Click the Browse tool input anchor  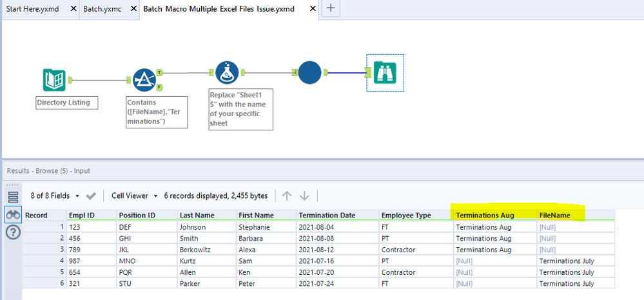tap(369, 73)
